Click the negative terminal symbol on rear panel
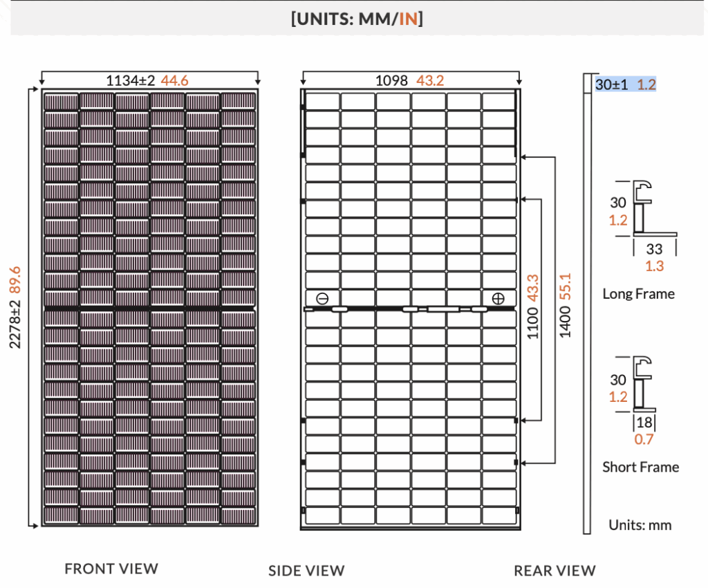 322,299
